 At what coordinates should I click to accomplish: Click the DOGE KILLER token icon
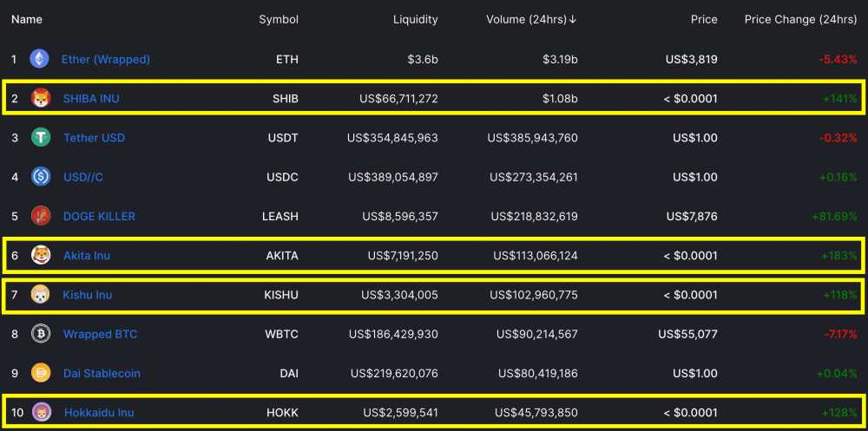(41, 216)
